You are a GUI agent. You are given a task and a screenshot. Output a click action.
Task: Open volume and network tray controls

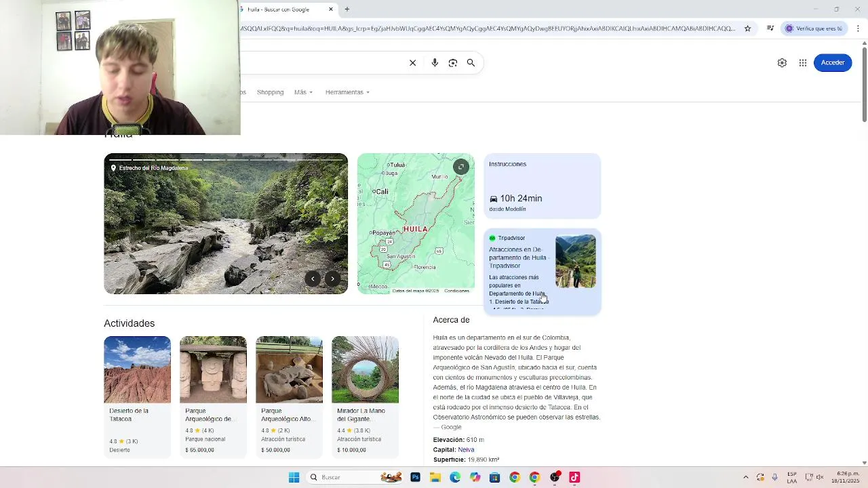[814, 477]
